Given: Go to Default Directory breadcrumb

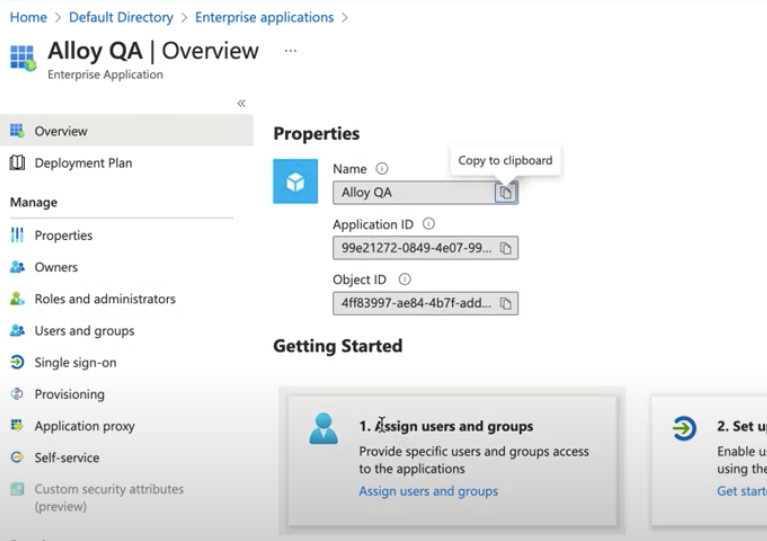Looking at the screenshot, I should tap(121, 17).
